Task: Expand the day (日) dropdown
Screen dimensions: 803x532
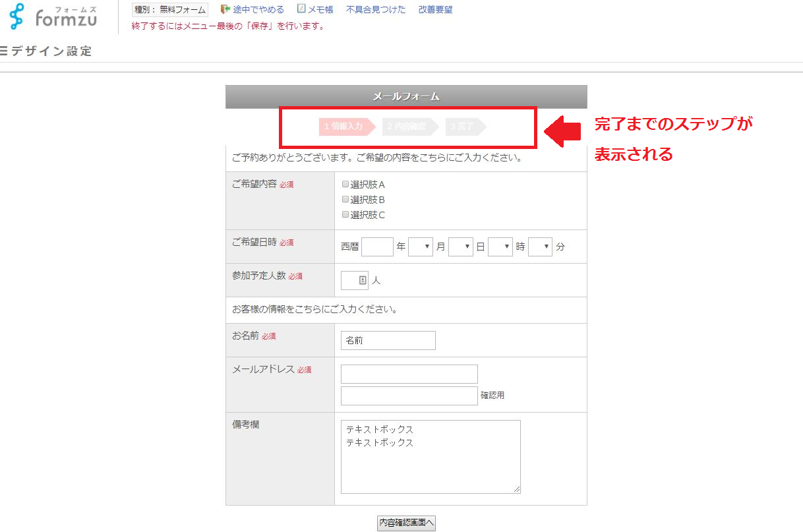Action: pos(460,247)
